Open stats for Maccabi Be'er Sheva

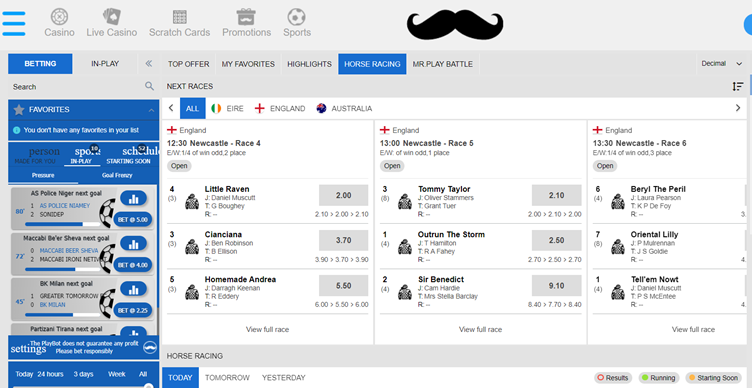pyautogui.click(x=133, y=243)
